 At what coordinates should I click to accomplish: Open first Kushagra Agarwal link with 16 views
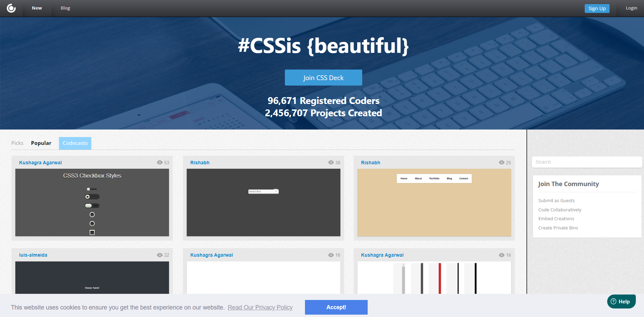tap(212, 255)
